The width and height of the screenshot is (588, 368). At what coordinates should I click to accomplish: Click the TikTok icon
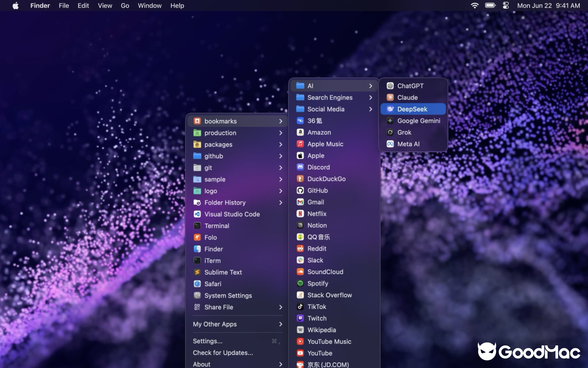pos(300,306)
